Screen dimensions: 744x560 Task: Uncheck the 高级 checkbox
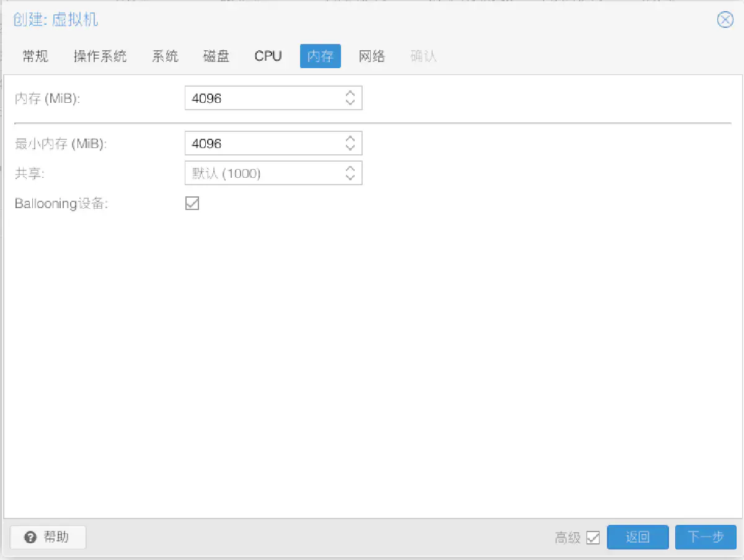(594, 537)
